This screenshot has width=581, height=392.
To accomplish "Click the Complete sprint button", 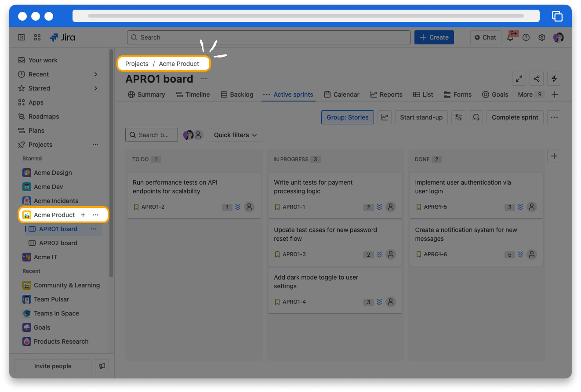I will (x=515, y=117).
